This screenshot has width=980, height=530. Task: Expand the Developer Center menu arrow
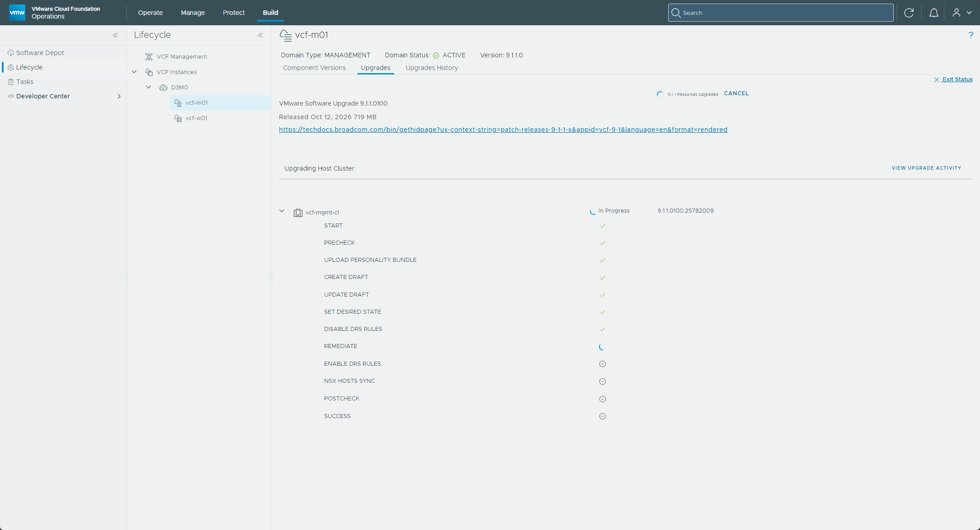click(119, 96)
